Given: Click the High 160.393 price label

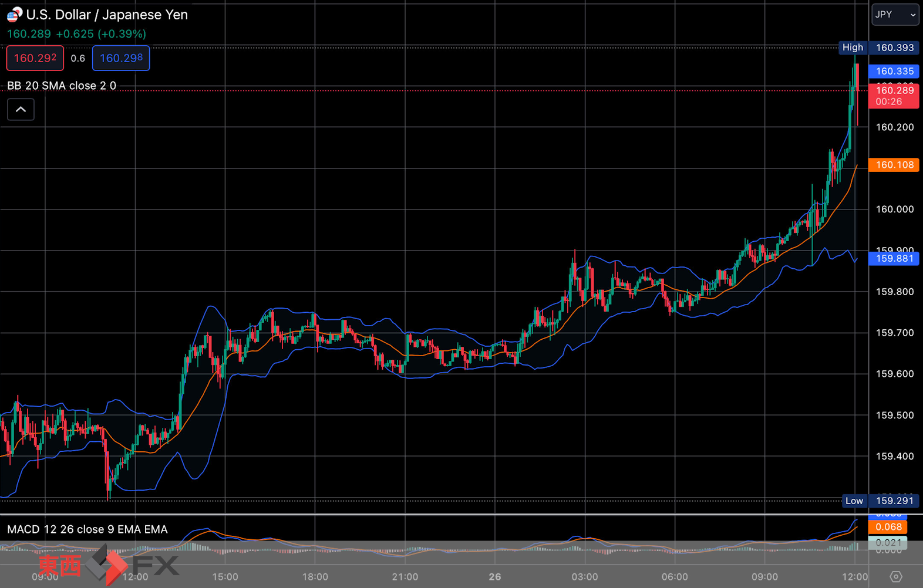Looking at the screenshot, I should pos(878,48).
